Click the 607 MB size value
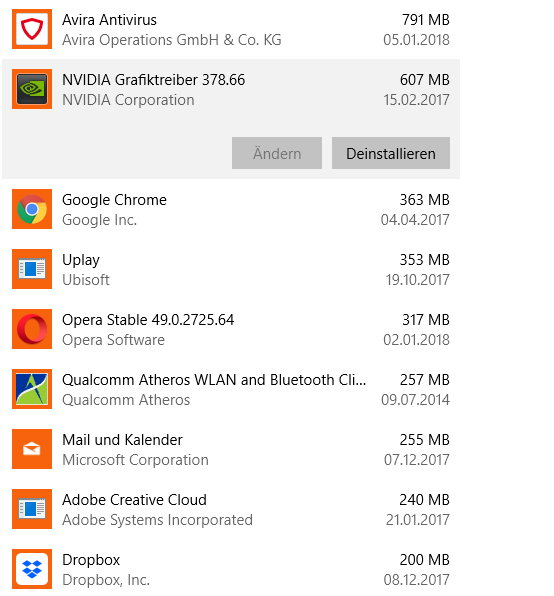 point(425,80)
